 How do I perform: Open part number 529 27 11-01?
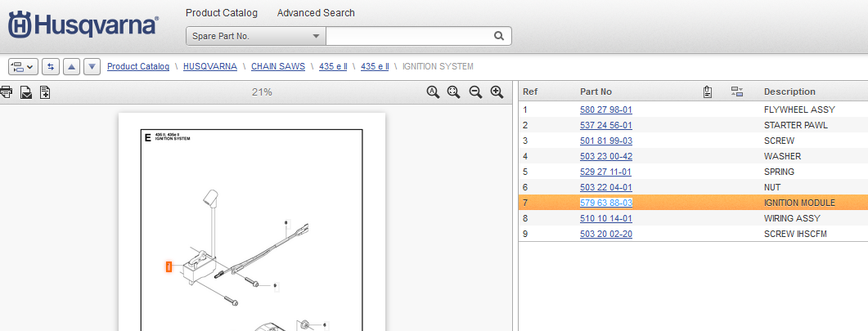[x=605, y=172]
